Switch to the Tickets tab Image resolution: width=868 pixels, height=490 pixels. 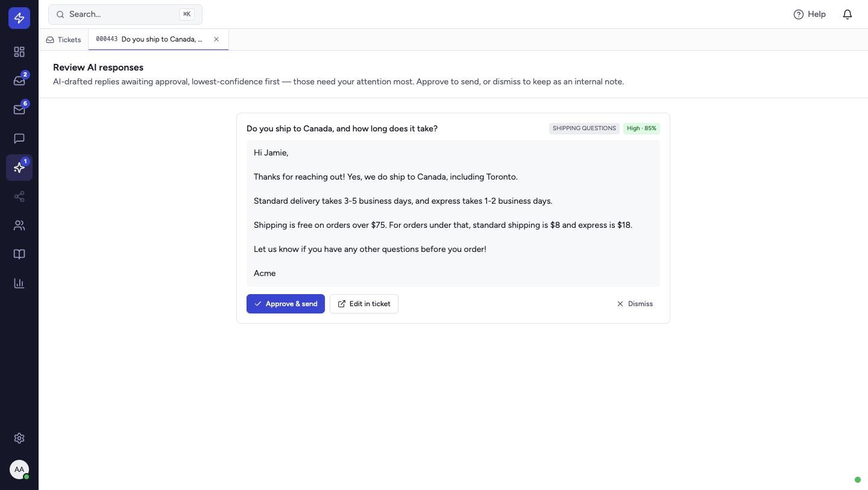tap(63, 40)
